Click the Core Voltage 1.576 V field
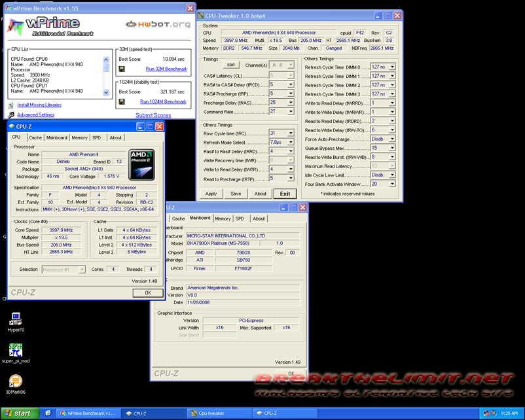The height and width of the screenshot is (420, 525). [x=111, y=177]
